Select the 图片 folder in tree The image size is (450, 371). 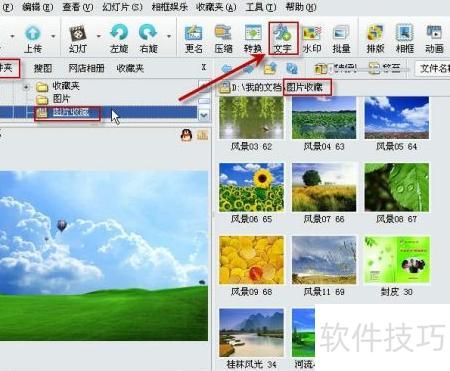tap(61, 99)
